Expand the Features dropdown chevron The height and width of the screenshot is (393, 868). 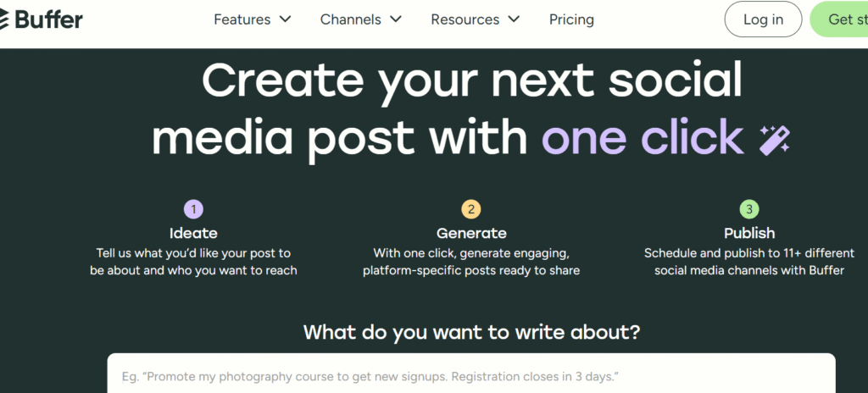[x=285, y=19]
